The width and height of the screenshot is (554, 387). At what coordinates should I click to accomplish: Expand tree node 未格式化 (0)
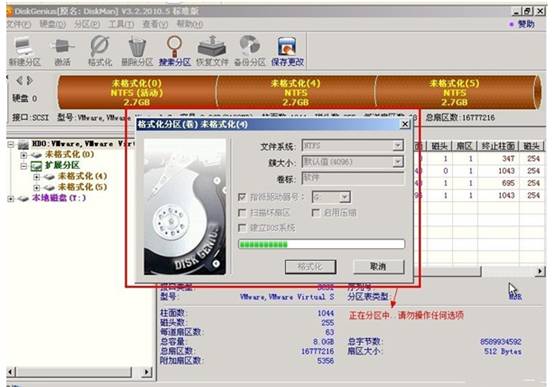pos(23,155)
